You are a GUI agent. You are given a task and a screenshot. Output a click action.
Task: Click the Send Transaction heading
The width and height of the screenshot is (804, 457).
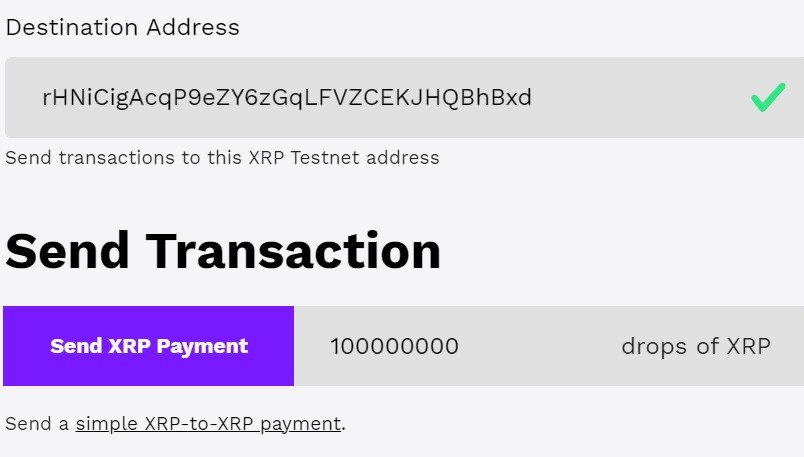pyautogui.click(x=223, y=250)
